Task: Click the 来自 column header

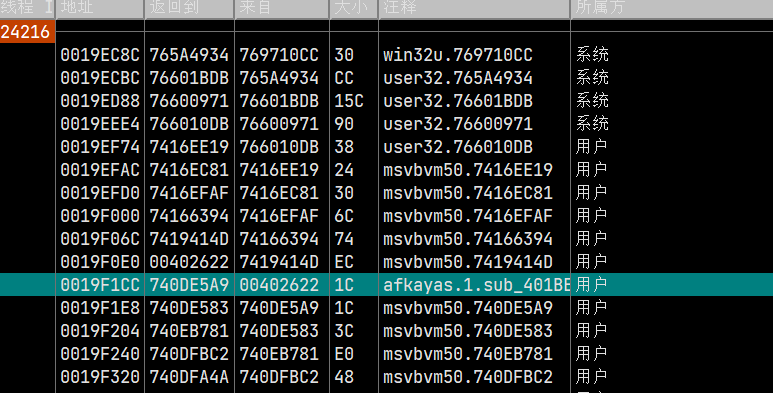Action: tap(281, 8)
